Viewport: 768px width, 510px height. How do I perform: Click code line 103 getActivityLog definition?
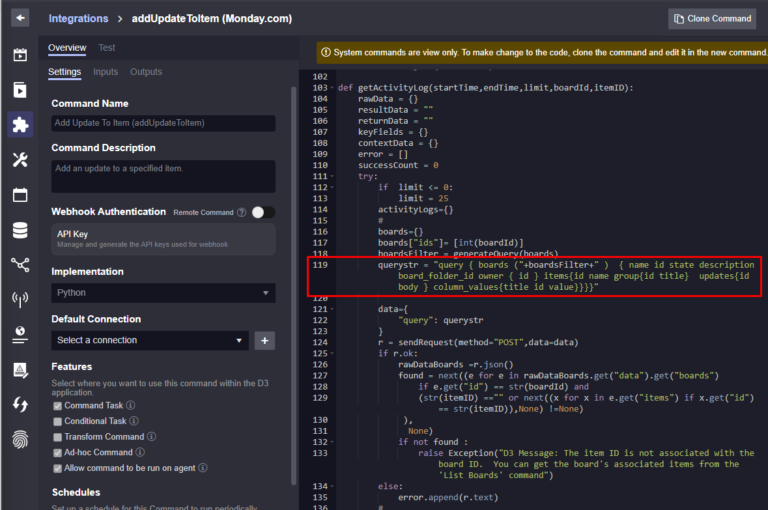pyautogui.click(x=485, y=88)
